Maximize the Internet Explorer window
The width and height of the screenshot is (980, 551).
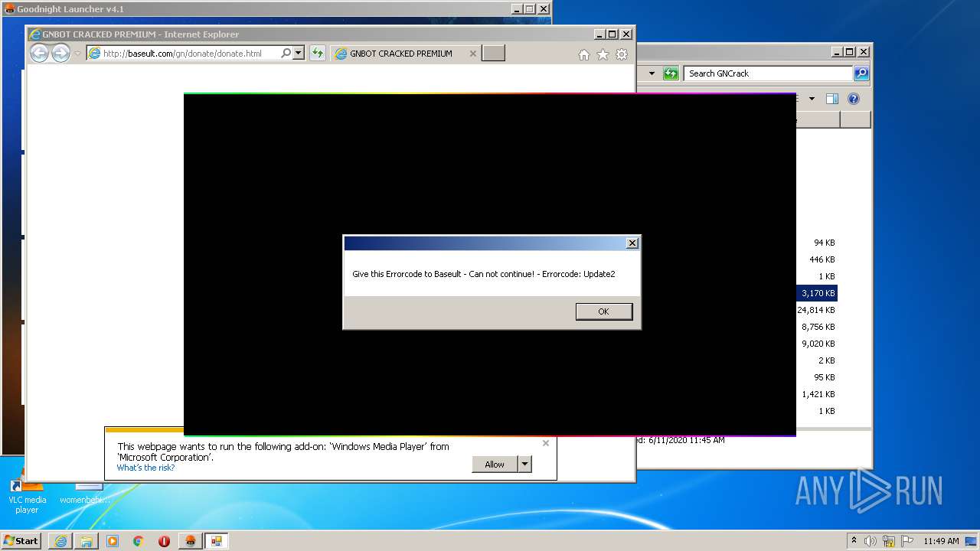pyautogui.click(x=612, y=34)
